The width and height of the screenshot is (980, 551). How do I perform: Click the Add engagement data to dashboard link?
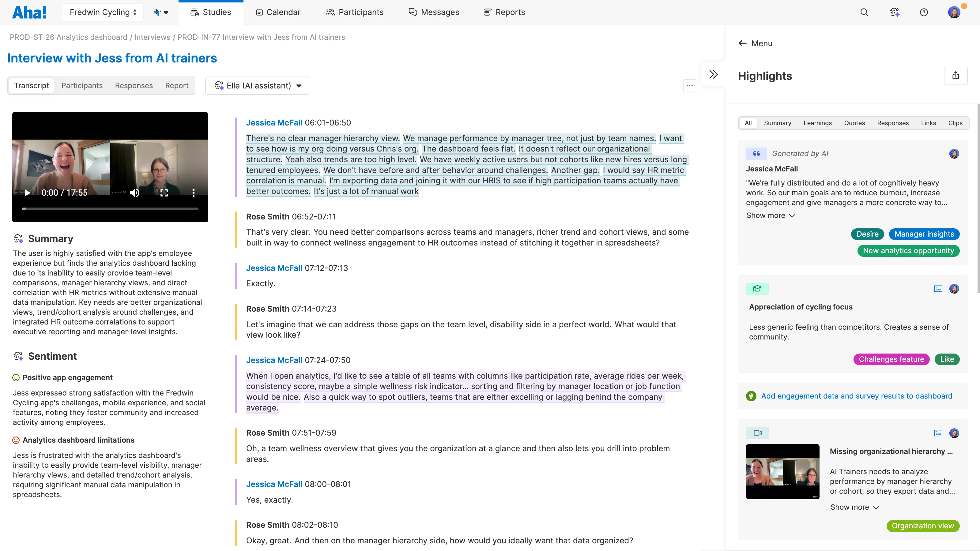point(856,396)
